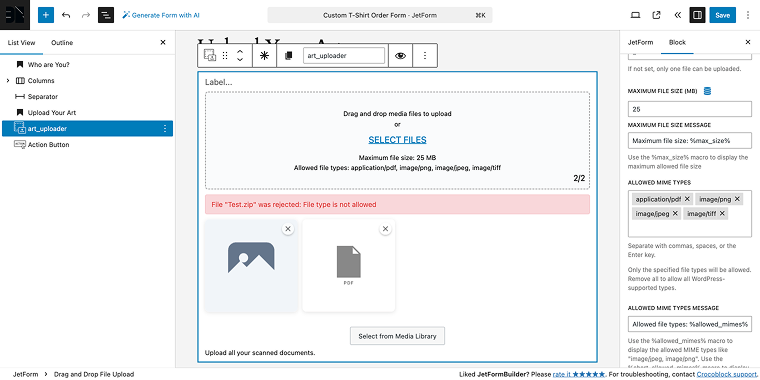Click the site logo to exit editor
Image resolution: width=760 pixels, height=380 pixels.
[x=15, y=15]
